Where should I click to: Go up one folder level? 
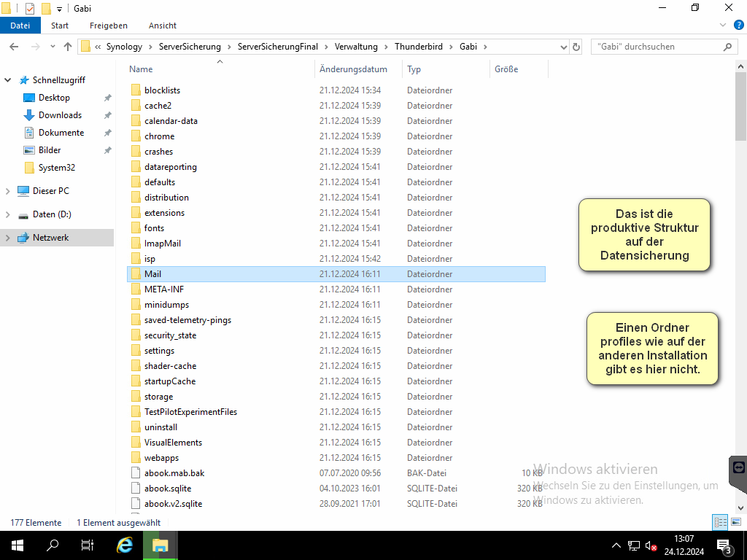click(68, 47)
